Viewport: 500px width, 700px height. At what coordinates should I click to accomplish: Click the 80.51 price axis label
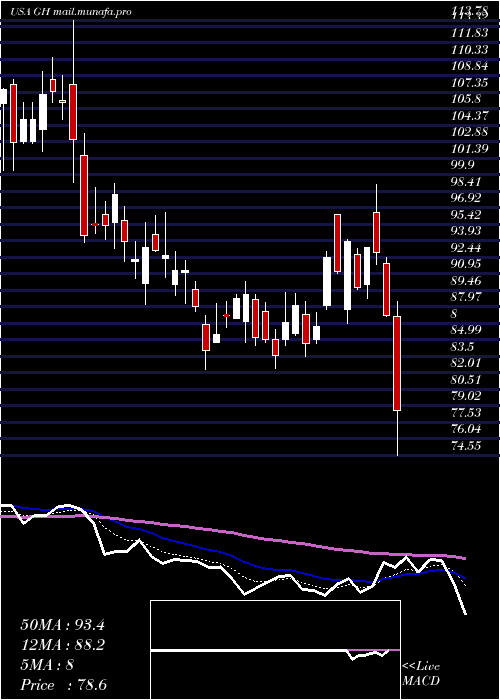click(466, 379)
